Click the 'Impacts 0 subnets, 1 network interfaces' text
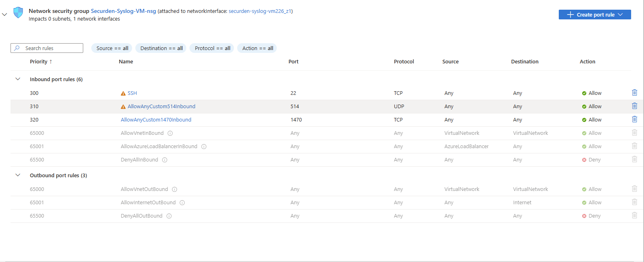644x262 pixels. pos(74,19)
